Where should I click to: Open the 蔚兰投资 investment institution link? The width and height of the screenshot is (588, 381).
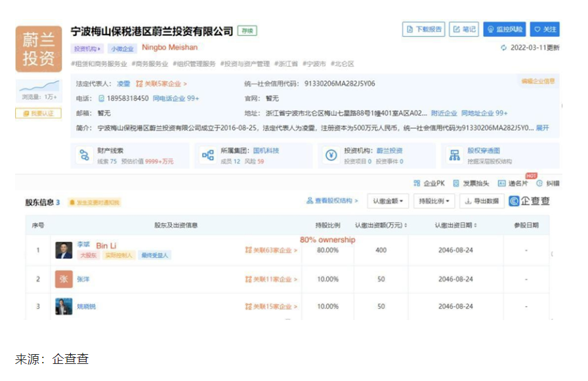pos(389,150)
